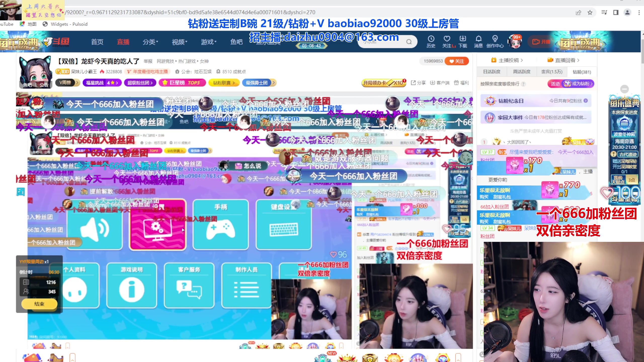This screenshot has width=644, height=362.
Task: Switch to 周活跃度 tab
Action: click(x=522, y=72)
